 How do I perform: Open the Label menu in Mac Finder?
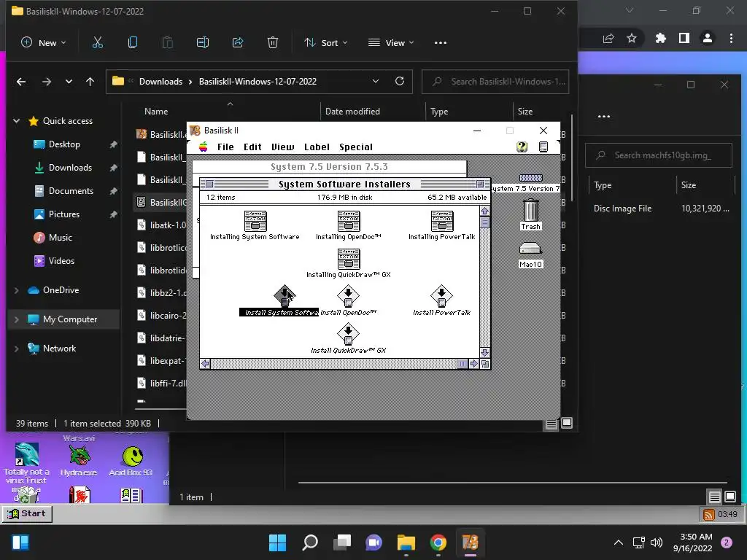click(x=317, y=147)
